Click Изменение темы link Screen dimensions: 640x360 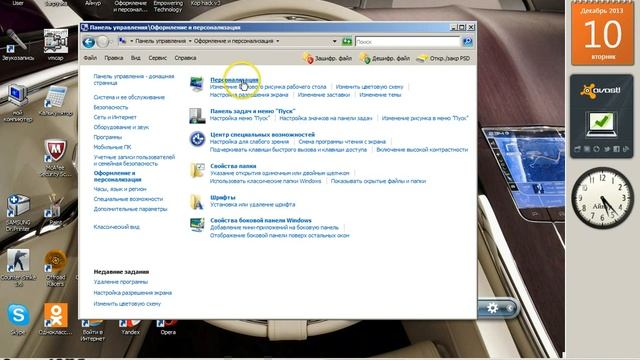[x=380, y=95]
